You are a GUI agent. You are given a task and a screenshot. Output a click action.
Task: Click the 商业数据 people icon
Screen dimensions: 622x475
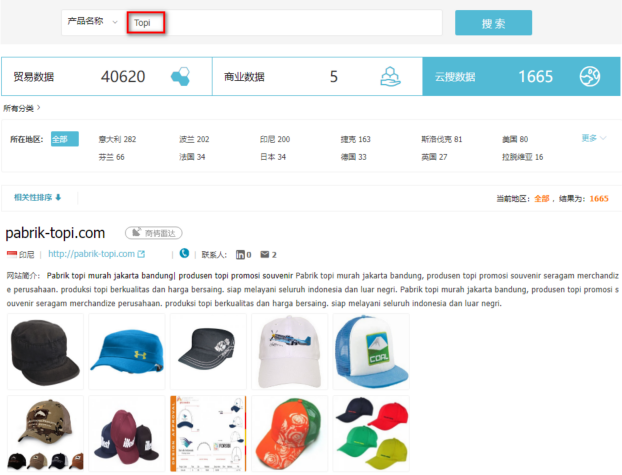(x=390, y=77)
